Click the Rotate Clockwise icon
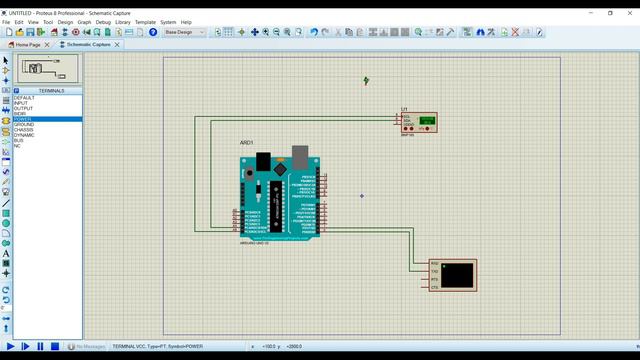The width and height of the screenshot is (640, 360). tap(6, 290)
